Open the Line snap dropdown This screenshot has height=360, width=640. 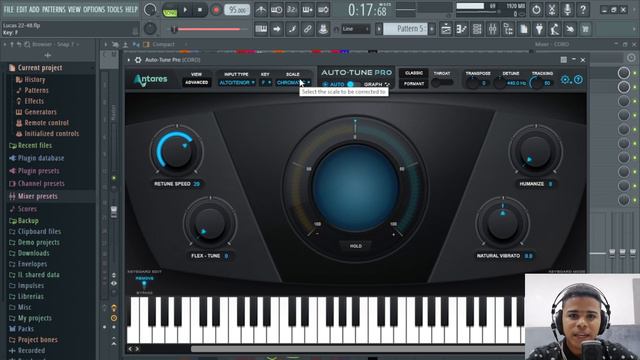(x=355, y=29)
